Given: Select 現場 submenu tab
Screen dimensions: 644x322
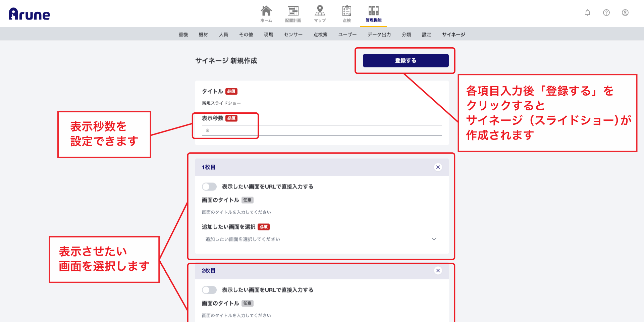Looking at the screenshot, I should [269, 35].
